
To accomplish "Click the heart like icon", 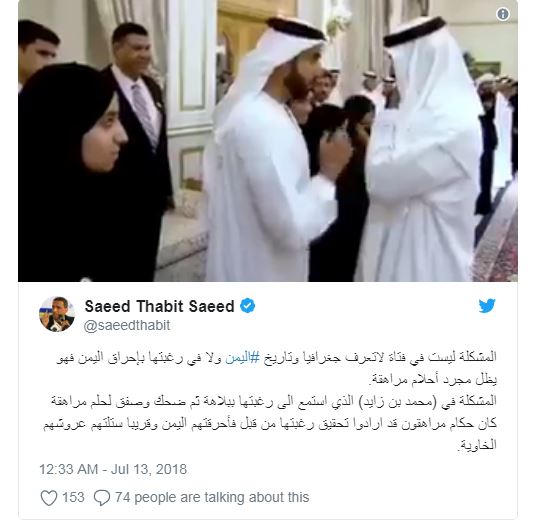I will coord(49,497).
